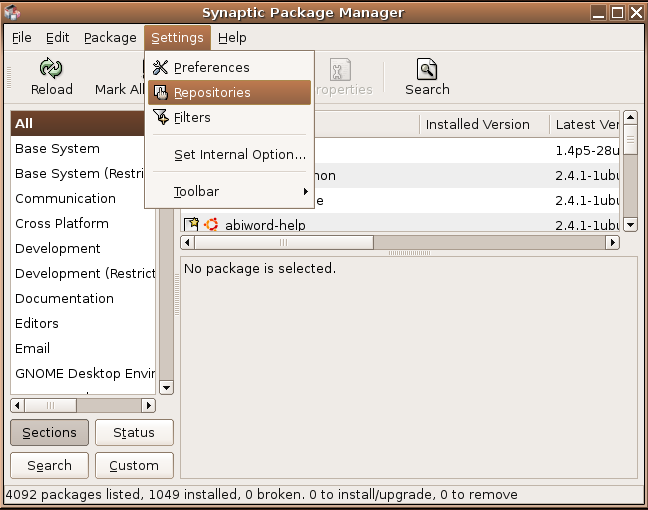This screenshot has height=510, width=648.
Task: Toggle the status box for abiword-help
Action: coord(191,225)
